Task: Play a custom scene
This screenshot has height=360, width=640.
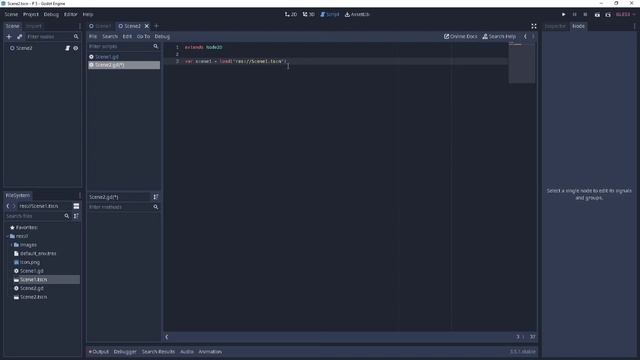Action: coord(608,14)
